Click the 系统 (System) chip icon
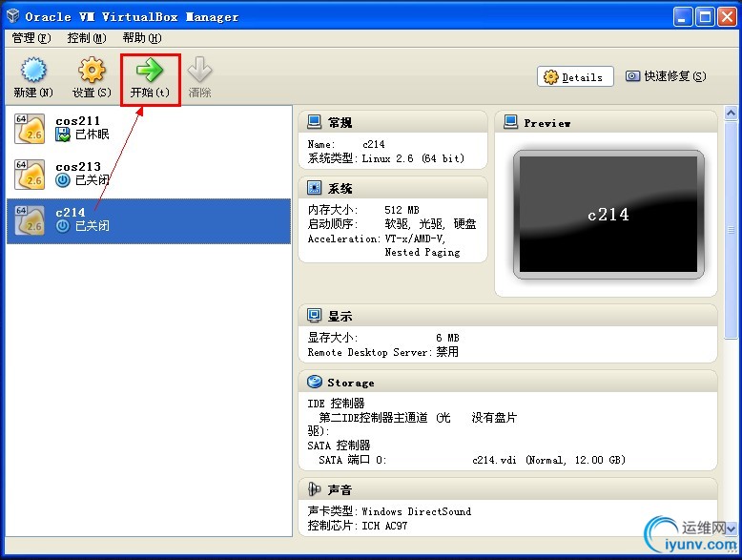Viewport: 742px width, 560px height. 314,188
